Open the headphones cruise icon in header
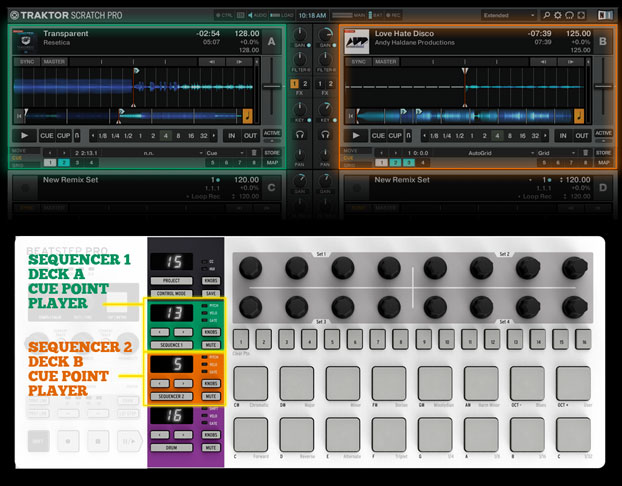Image resolution: width=622 pixels, height=486 pixels. coord(569,15)
